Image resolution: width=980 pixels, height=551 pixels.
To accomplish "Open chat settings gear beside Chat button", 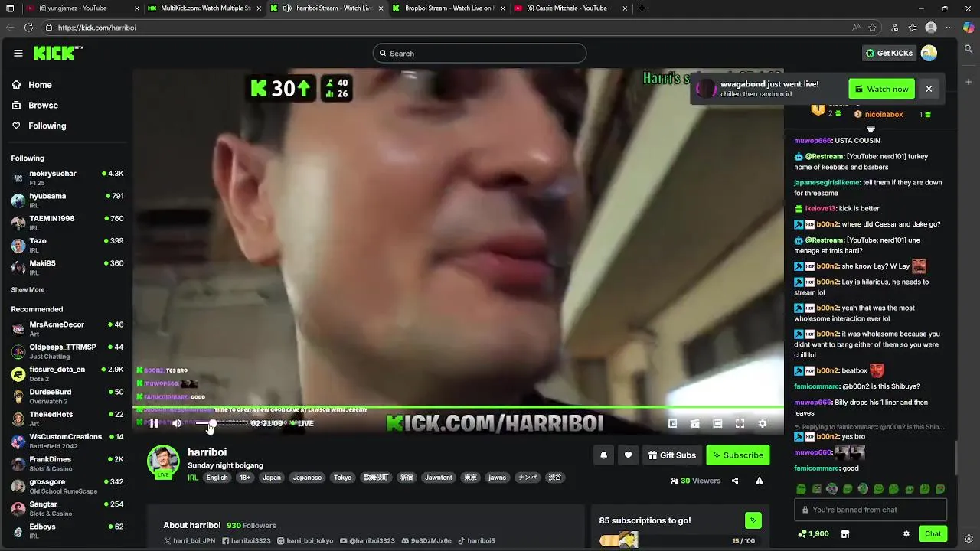I will tap(906, 533).
